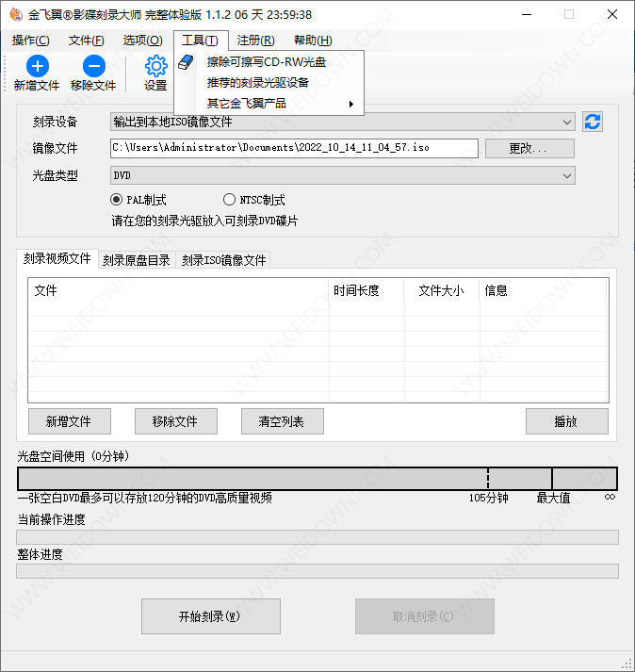
Task: Open the 选项(O) menu
Action: coord(142,41)
